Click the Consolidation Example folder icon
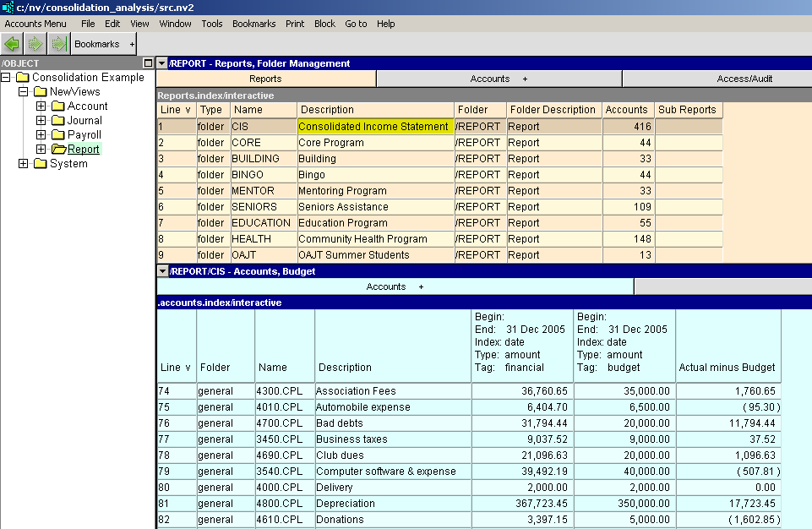The width and height of the screenshot is (812, 529). pos(23,78)
